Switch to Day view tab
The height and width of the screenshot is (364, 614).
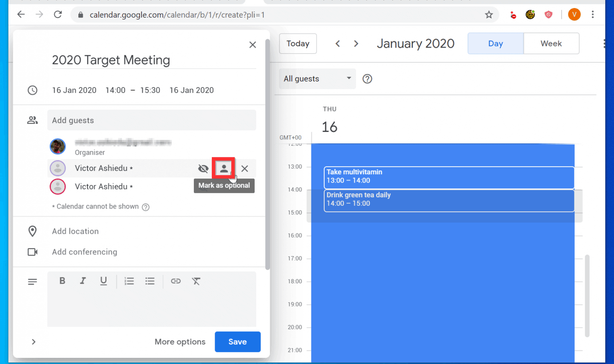tap(495, 44)
